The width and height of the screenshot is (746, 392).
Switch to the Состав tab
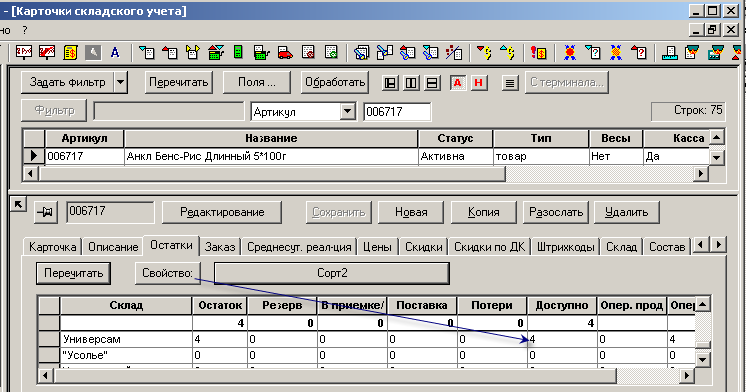coord(667,247)
